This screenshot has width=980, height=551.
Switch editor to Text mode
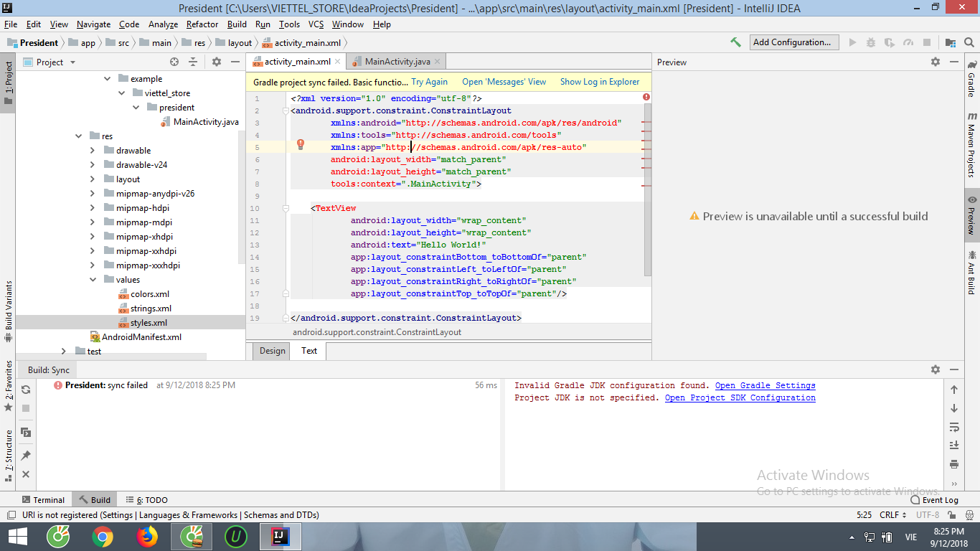click(x=309, y=351)
